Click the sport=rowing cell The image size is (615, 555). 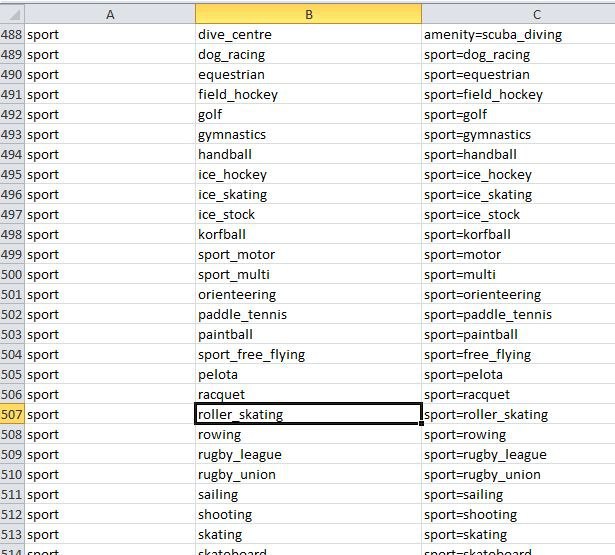click(x=519, y=434)
